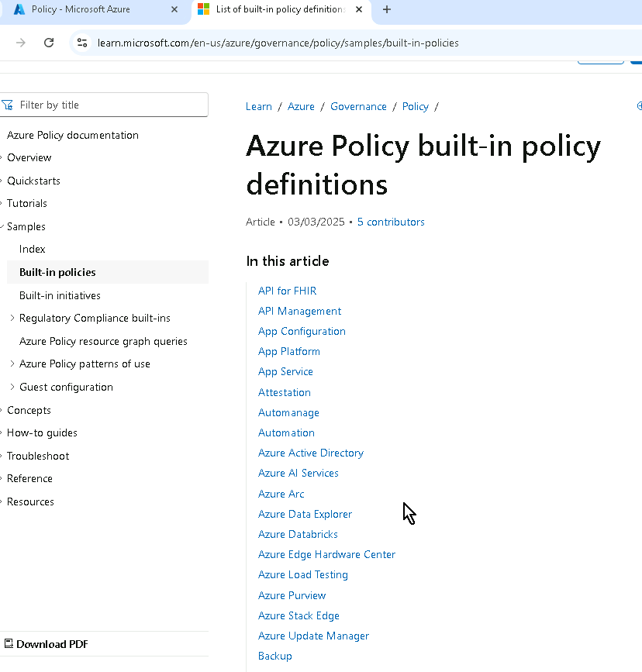Expand the Tutorials section
The image size is (642, 672).
pyautogui.click(x=27, y=204)
